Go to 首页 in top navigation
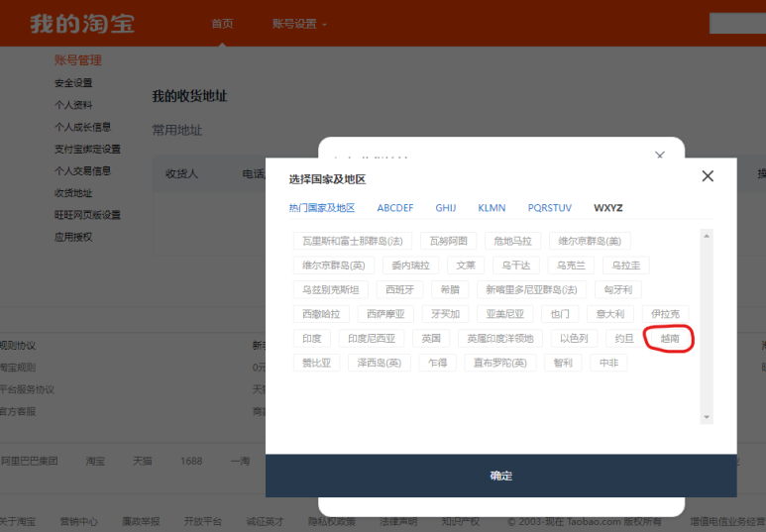Image resolution: width=766 pixels, height=532 pixels. [x=222, y=24]
